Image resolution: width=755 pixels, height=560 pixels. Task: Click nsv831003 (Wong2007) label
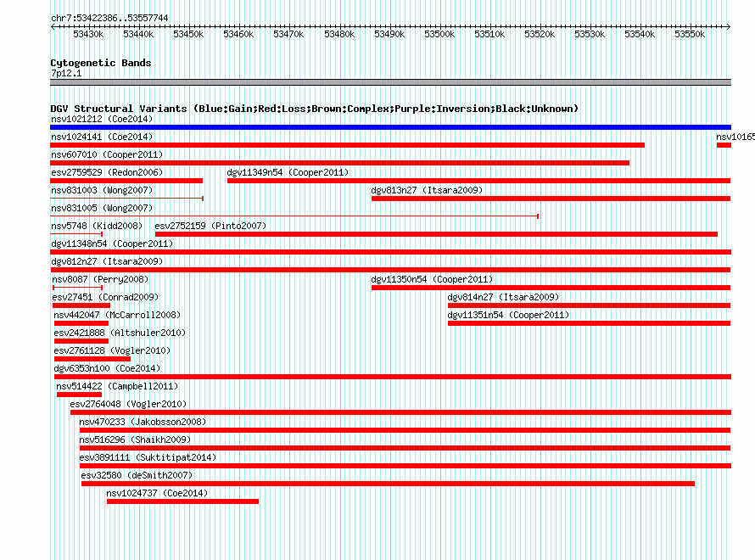102,190
